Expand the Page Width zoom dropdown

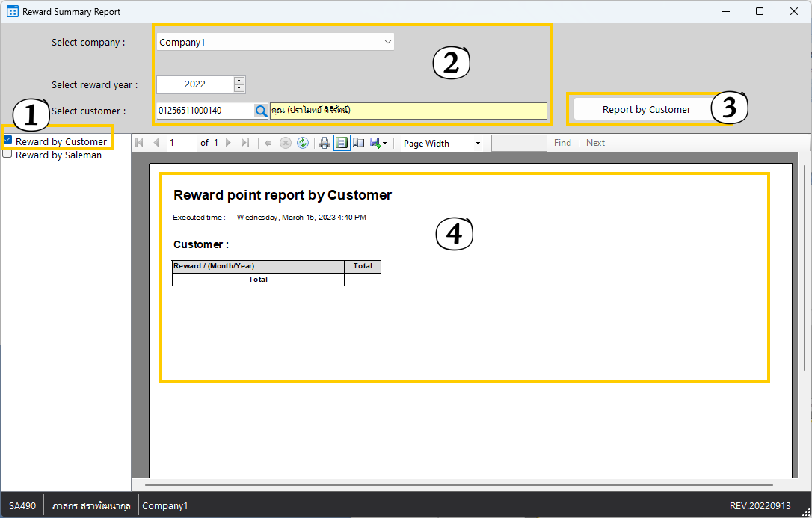click(x=478, y=144)
